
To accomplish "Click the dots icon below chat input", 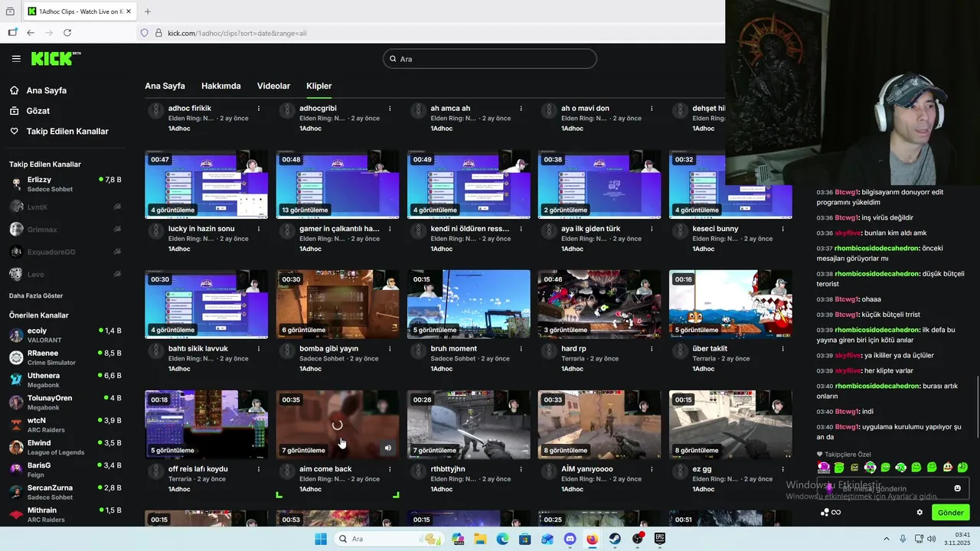I will 825,513.
